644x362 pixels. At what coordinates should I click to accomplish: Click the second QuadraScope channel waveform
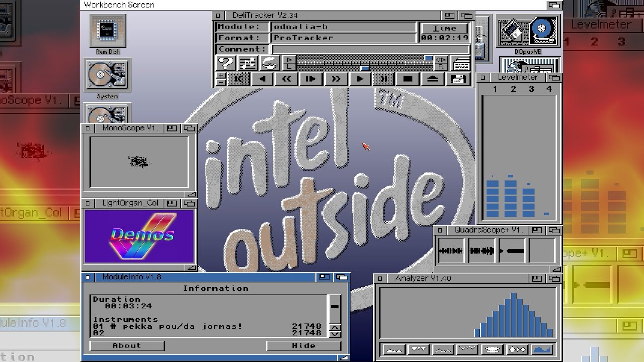click(481, 250)
